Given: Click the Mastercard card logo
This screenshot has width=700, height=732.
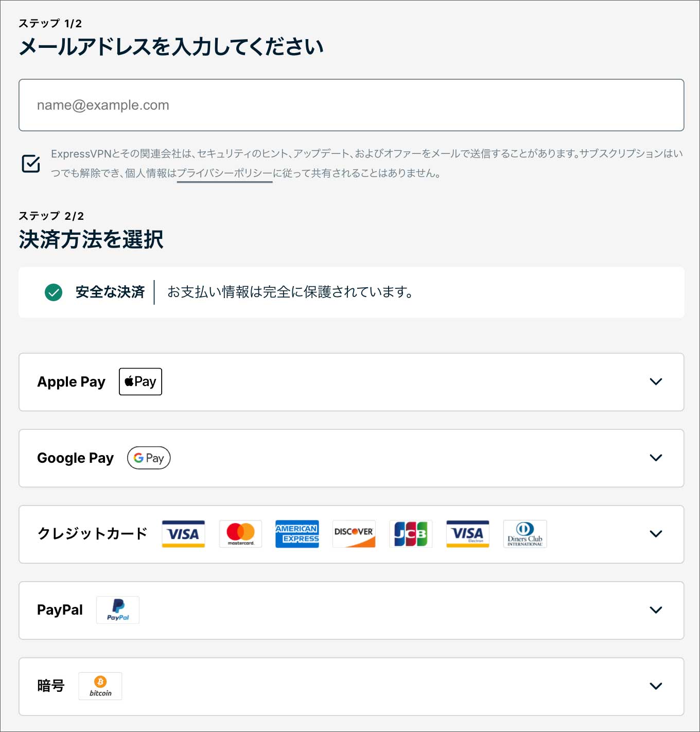Looking at the screenshot, I should coord(240,534).
